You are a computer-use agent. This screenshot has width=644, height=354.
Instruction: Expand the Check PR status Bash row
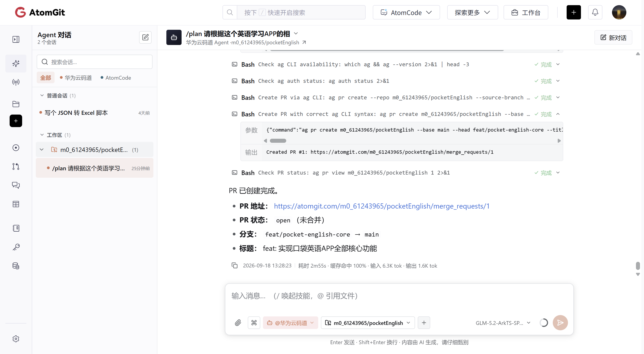pos(558,173)
